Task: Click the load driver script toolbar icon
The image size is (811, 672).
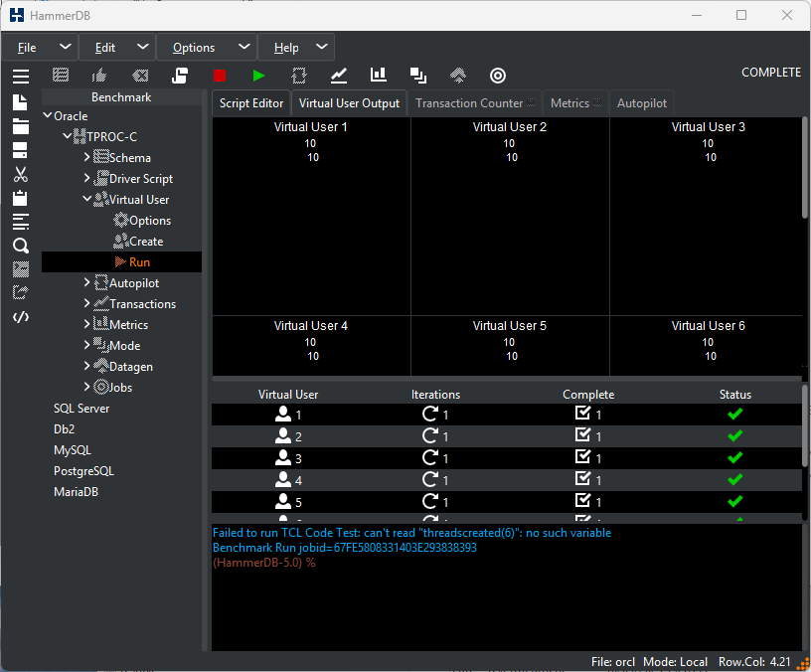Action: pyautogui.click(x=180, y=76)
